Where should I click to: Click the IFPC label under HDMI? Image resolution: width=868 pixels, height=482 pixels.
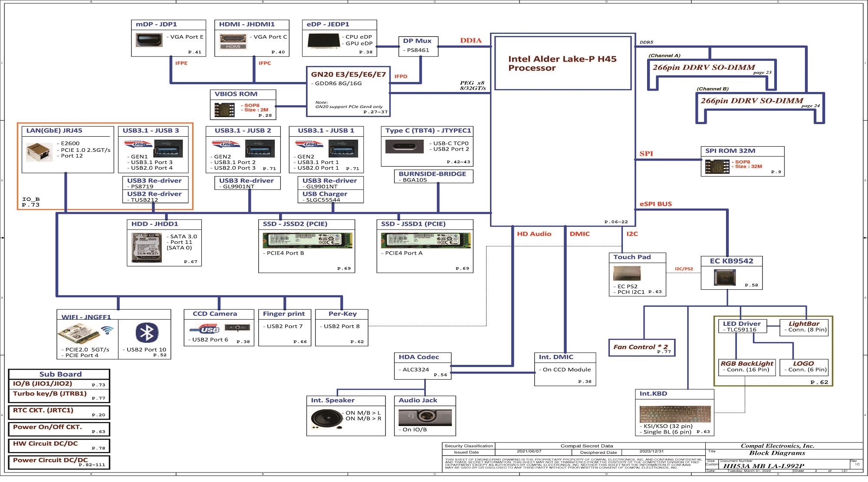264,63
